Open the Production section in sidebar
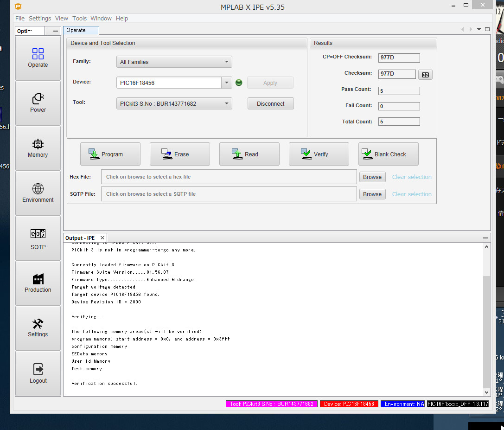The height and width of the screenshot is (430, 504). (x=38, y=283)
